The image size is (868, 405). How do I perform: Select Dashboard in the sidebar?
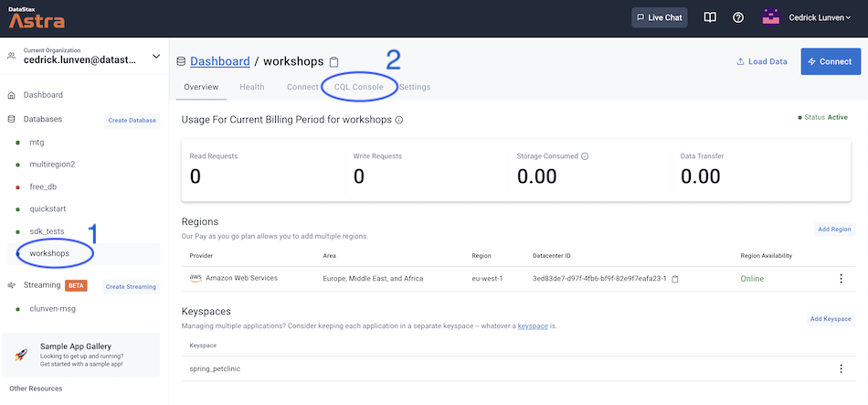tap(43, 95)
